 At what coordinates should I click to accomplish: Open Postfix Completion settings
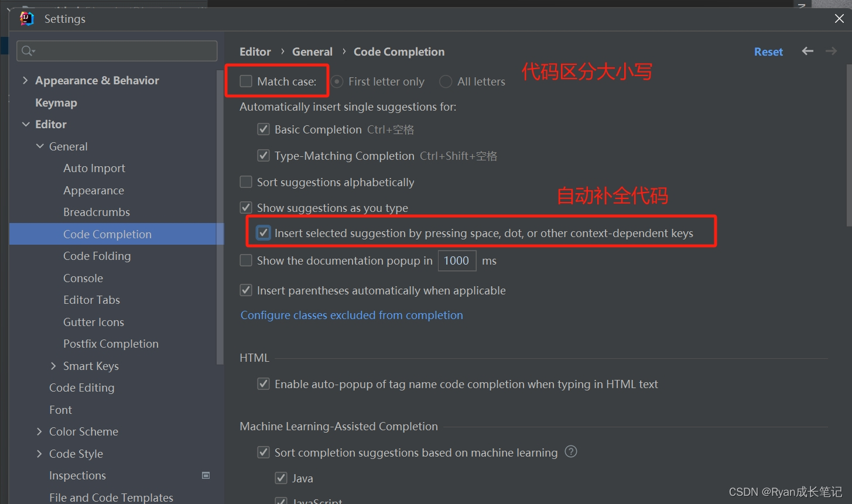[x=111, y=344]
